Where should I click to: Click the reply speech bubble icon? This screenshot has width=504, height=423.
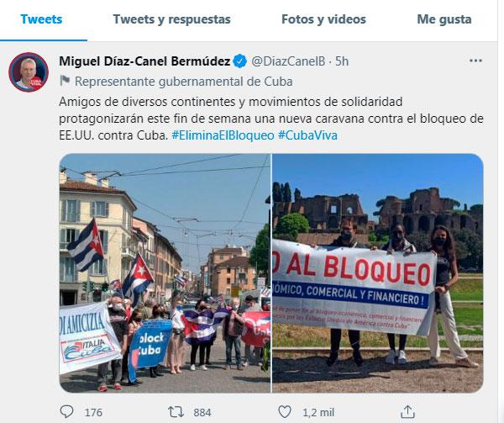[67, 411]
